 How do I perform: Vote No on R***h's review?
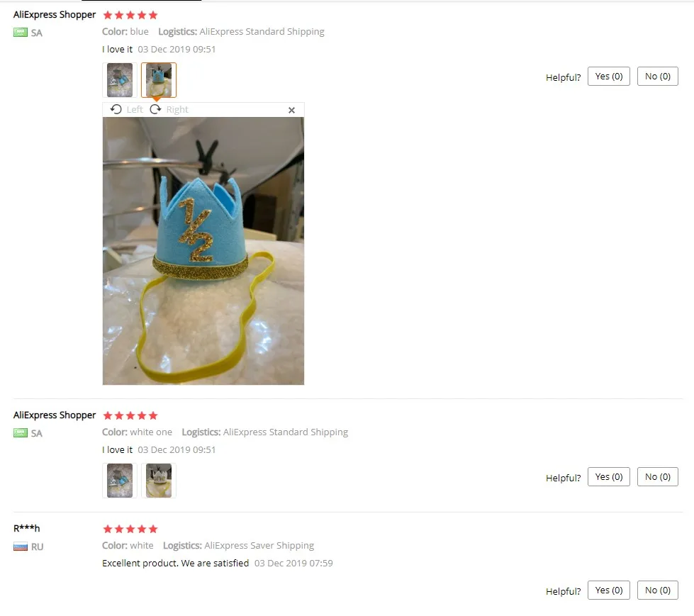coord(657,590)
